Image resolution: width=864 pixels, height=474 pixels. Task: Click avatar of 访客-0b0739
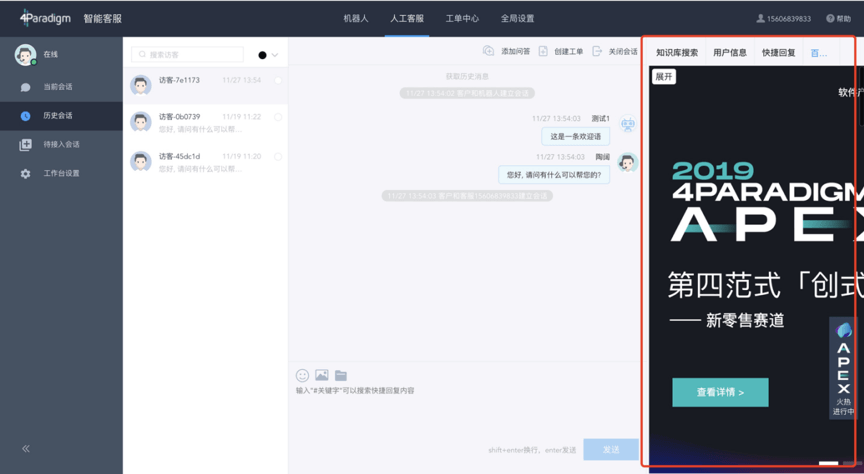tap(141, 122)
